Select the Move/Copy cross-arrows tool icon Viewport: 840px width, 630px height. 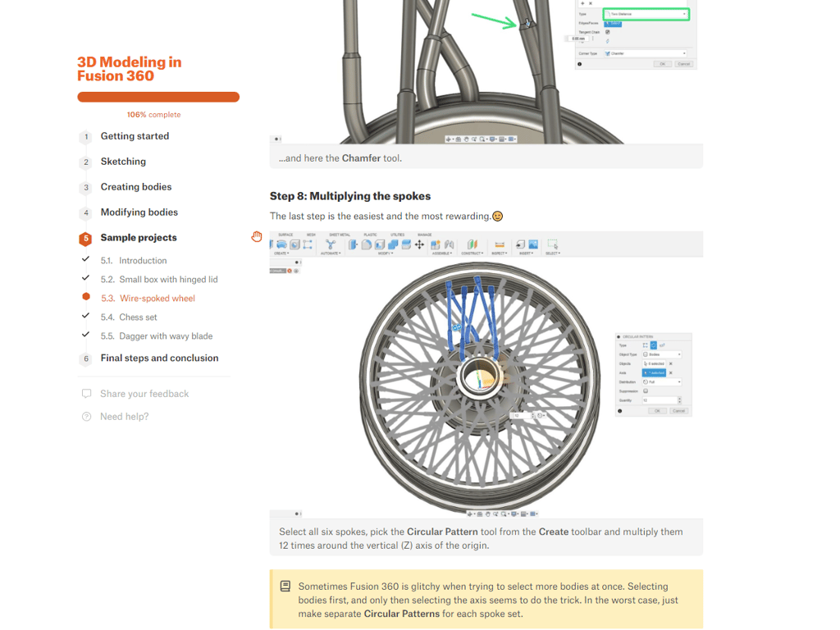(419, 244)
